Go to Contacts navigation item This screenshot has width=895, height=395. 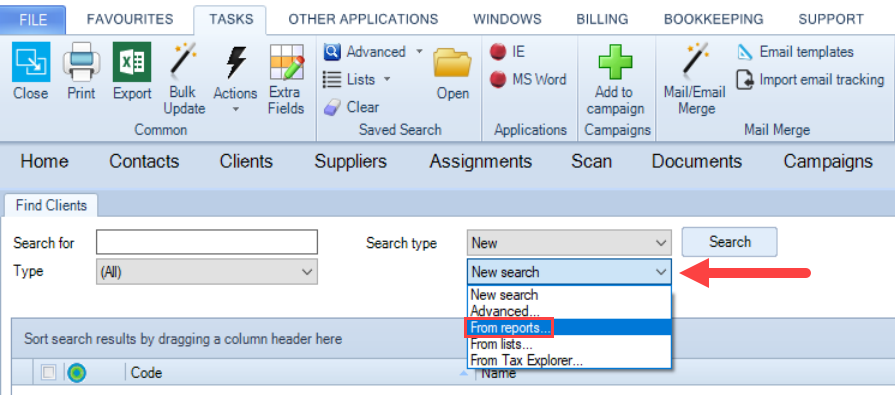144,162
